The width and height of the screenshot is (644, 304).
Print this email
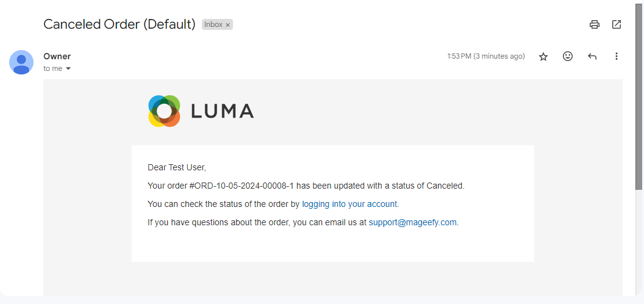pos(594,24)
